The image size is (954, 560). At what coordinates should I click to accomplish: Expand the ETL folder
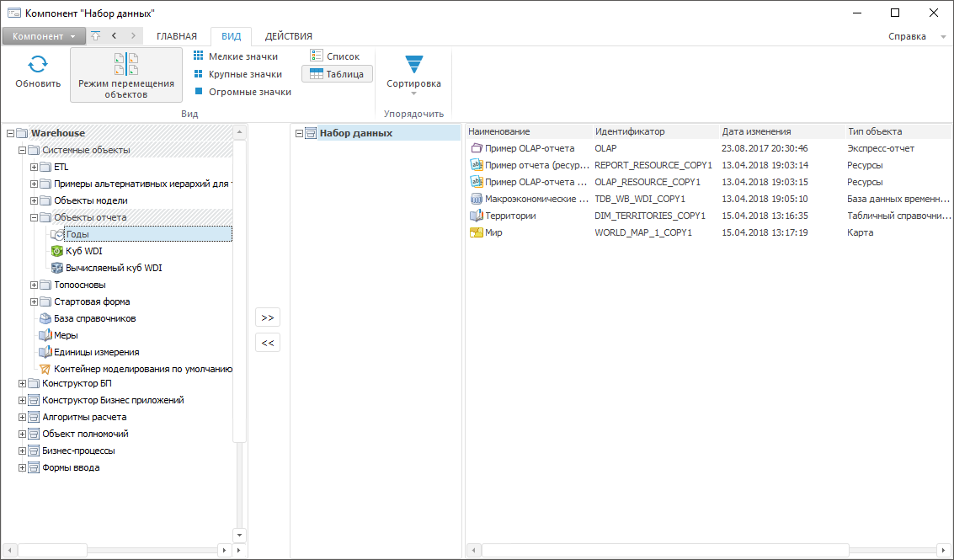(x=34, y=167)
